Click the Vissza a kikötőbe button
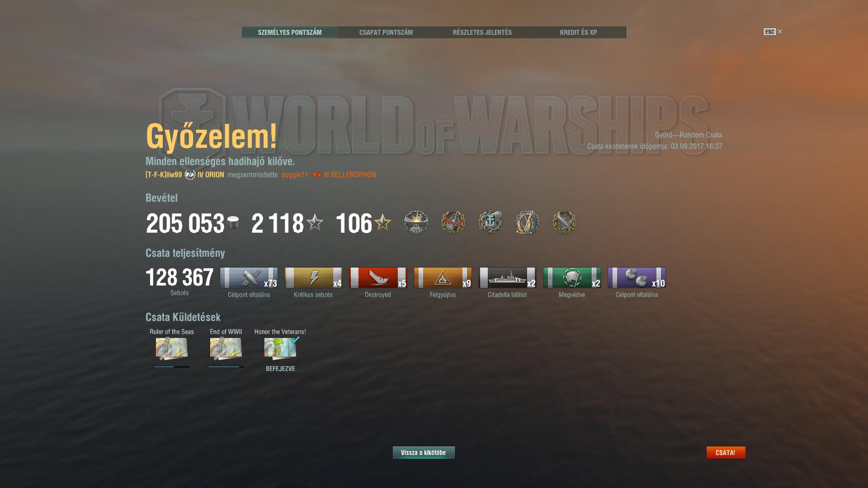 click(x=424, y=452)
